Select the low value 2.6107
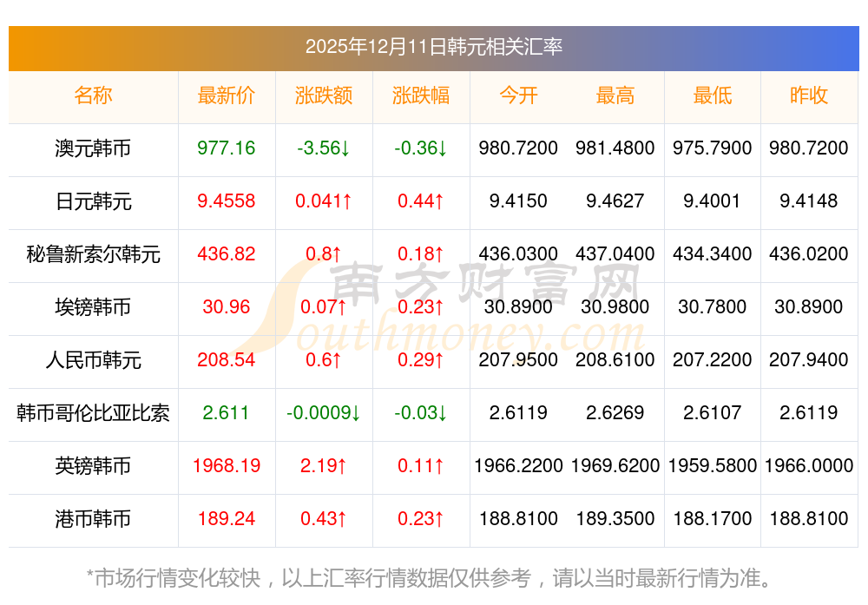Screen dimensions: 868x605 coord(712,413)
